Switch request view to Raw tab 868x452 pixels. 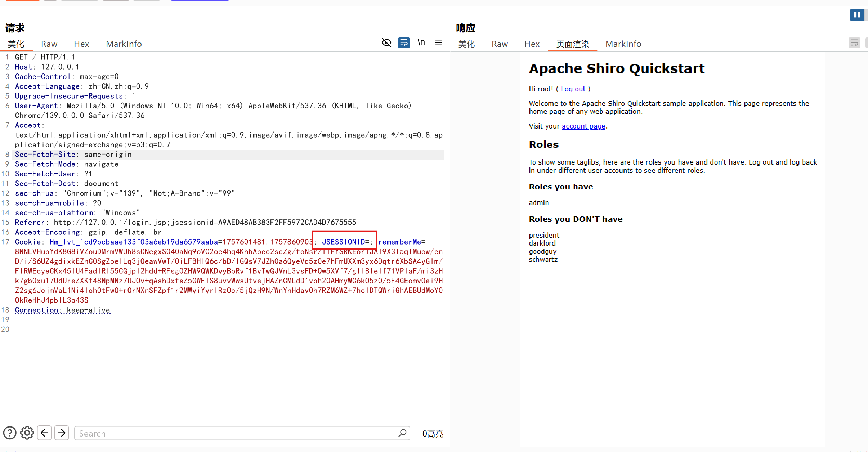click(x=49, y=44)
